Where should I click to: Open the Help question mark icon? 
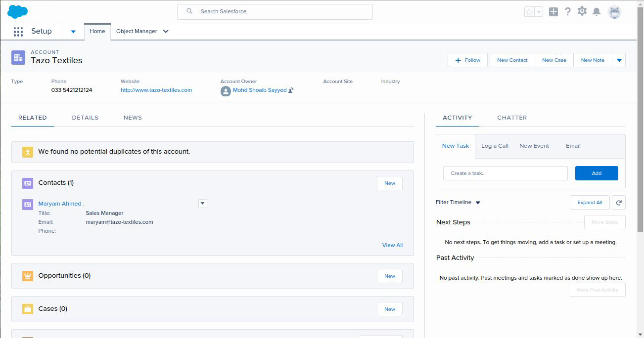[x=568, y=11]
